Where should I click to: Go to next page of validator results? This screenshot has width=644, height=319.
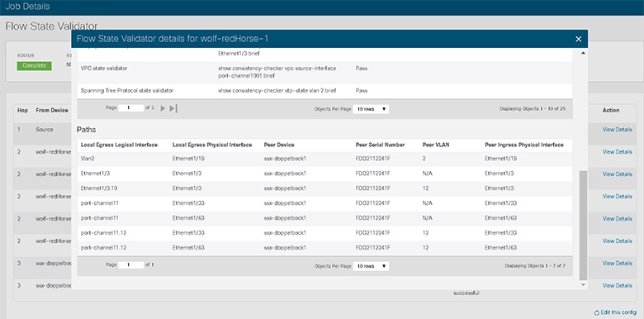click(163, 108)
